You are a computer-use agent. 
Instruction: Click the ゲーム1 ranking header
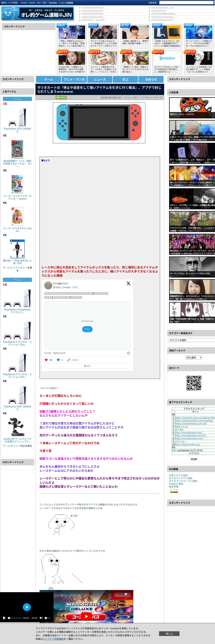17,99
